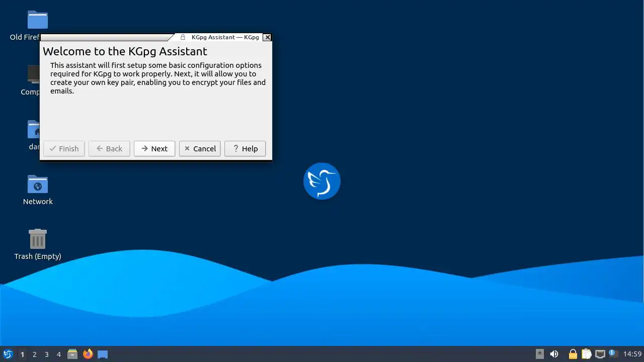Image resolution: width=644 pixels, height=362 pixels.
Task: Click the KGpg Assistant title bar text
Action: [225, 37]
